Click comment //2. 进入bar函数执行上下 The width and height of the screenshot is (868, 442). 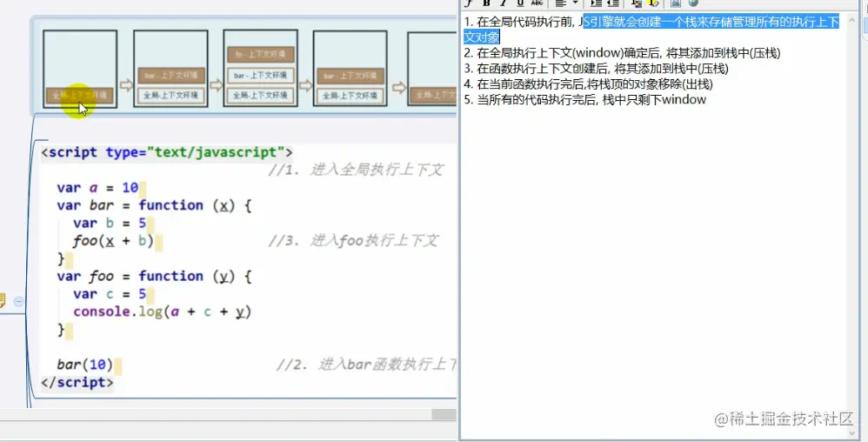point(366,365)
